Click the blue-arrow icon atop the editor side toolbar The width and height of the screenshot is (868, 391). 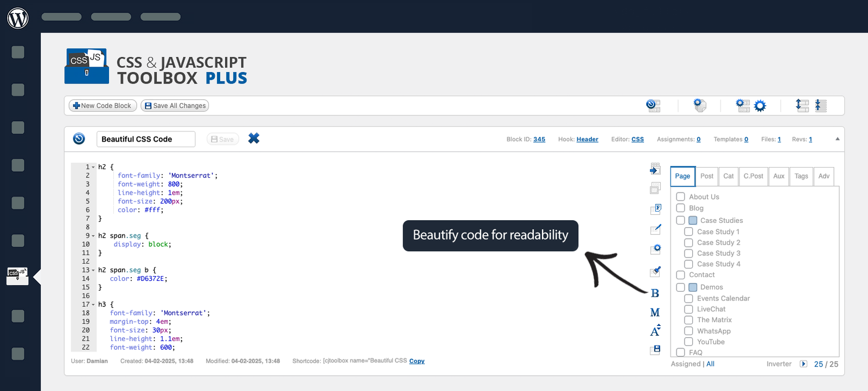[655, 169]
